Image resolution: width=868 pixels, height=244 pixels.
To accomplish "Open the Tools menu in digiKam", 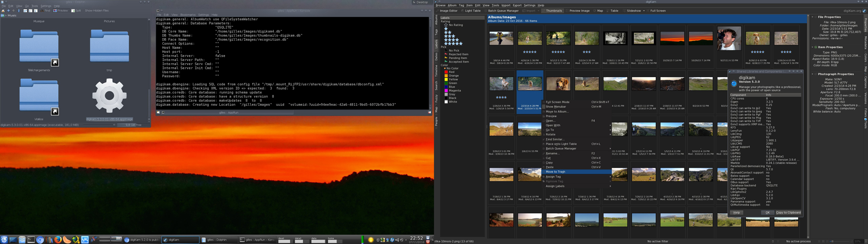I will [x=495, y=6].
